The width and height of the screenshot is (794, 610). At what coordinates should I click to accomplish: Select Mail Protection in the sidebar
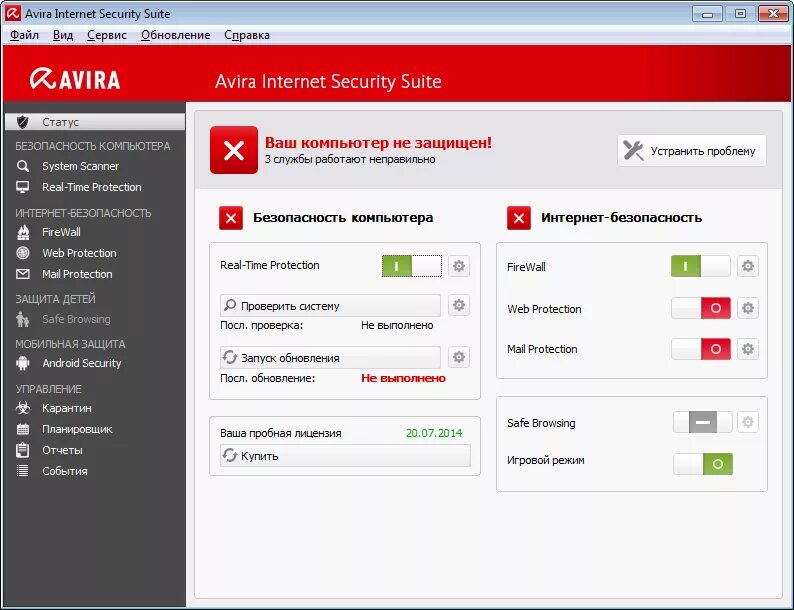click(x=77, y=274)
